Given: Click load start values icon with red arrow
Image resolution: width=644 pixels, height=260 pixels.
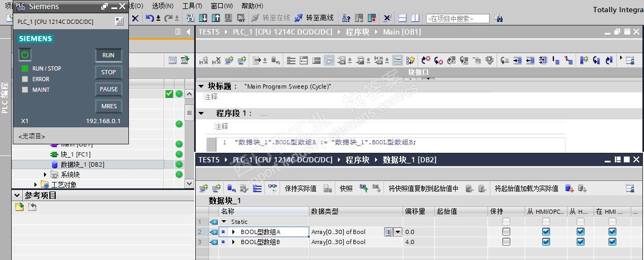Looking at the screenshot, I should [569, 188].
